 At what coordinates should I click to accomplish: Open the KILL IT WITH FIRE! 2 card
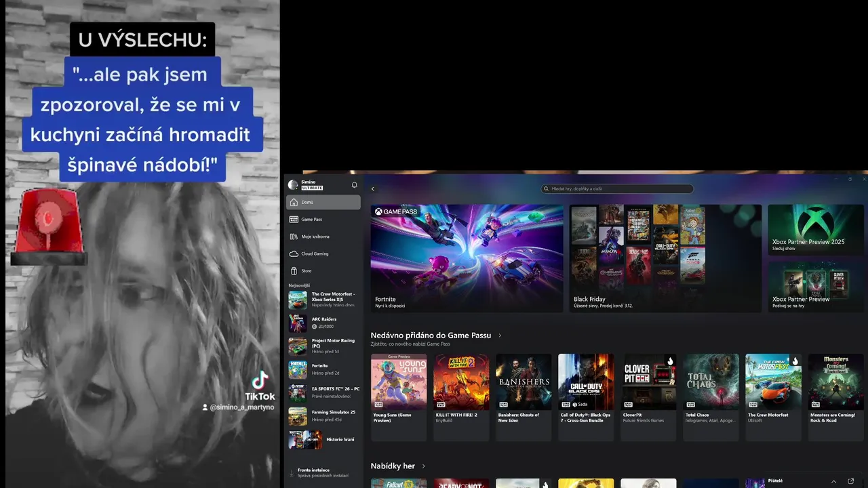click(x=461, y=397)
